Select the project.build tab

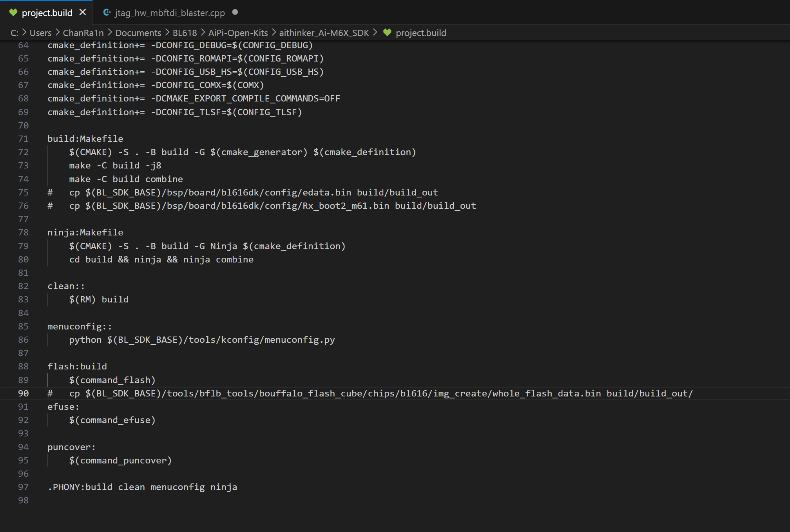(x=46, y=13)
